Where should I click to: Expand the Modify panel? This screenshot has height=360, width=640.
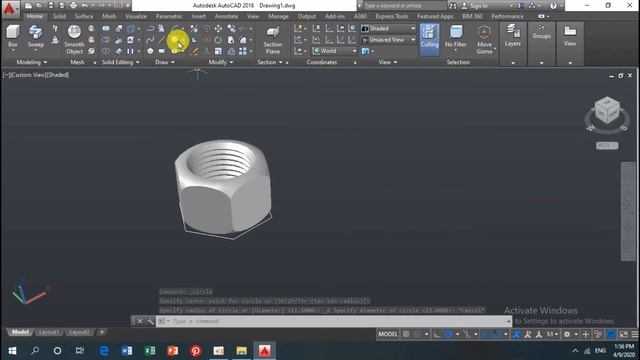point(221,62)
